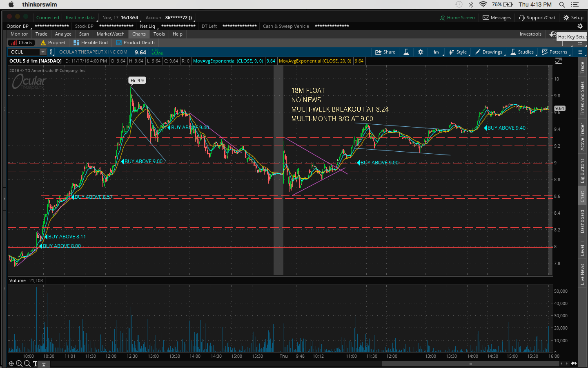588x368 pixels.
Task: Toggle the Trade side panel
Action: pos(582,67)
